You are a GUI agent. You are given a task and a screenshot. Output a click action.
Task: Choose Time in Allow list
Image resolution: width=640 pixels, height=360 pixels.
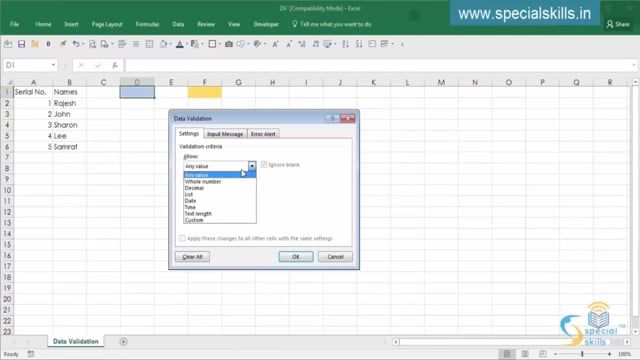coord(220,207)
